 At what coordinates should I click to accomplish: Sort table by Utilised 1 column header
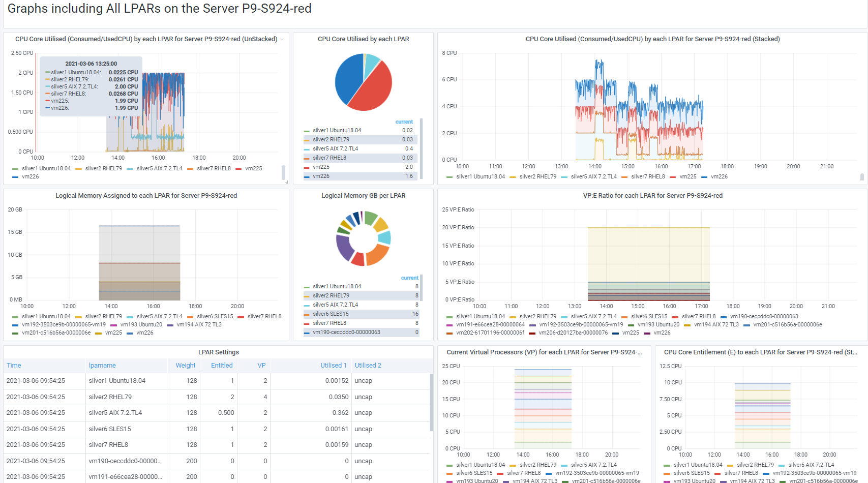(333, 365)
